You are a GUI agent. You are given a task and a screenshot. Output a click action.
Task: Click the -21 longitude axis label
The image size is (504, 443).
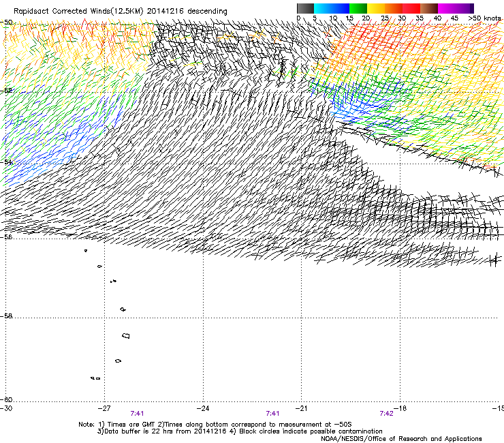[301, 408]
